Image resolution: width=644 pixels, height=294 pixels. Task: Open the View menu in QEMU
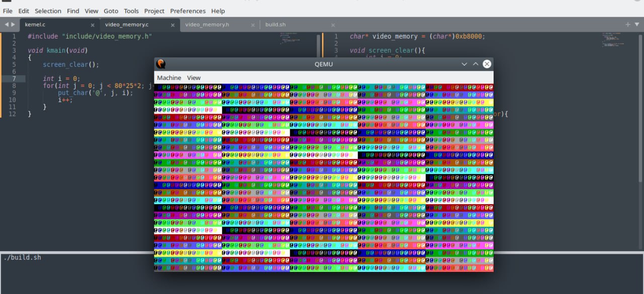point(194,78)
